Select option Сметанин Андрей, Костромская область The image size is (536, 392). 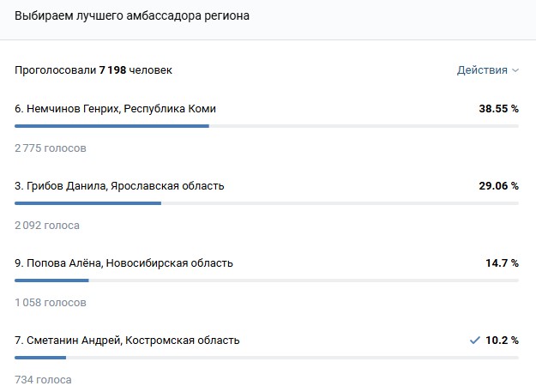click(x=127, y=341)
